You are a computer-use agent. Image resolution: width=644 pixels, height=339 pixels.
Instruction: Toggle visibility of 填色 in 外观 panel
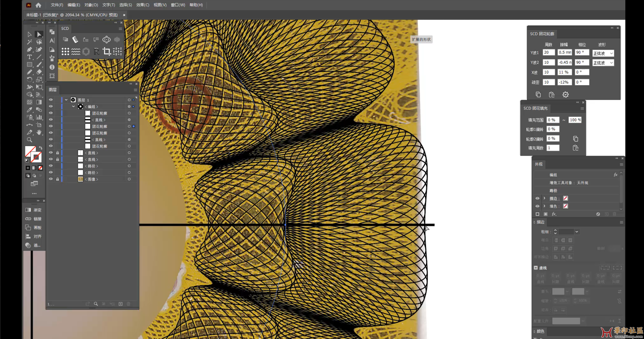[537, 206]
